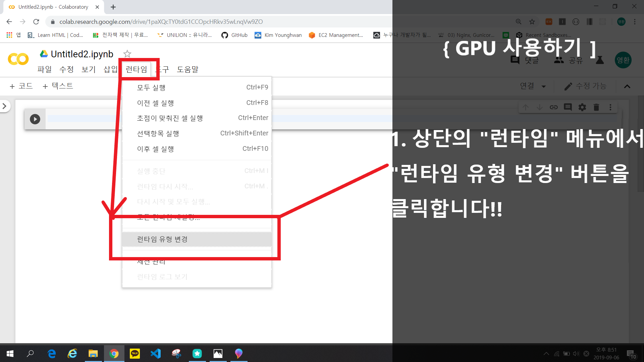The image size is (644, 362).
Task: Open the cell settings gear icon
Action: (x=582, y=107)
